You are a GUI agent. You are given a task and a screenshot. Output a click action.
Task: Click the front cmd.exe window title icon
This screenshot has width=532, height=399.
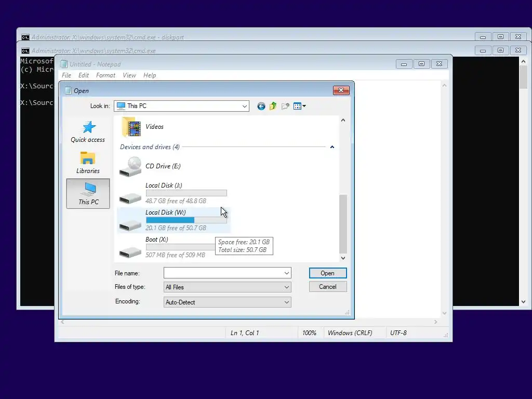(x=25, y=51)
